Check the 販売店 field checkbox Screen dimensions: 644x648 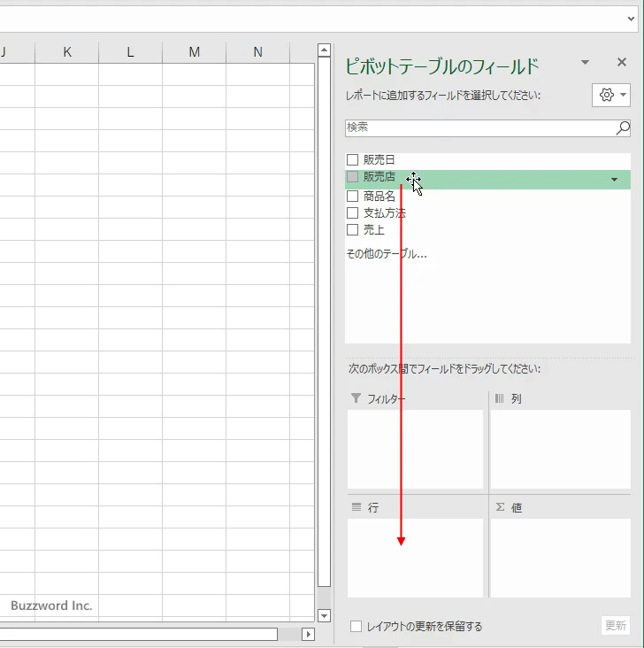[352, 177]
